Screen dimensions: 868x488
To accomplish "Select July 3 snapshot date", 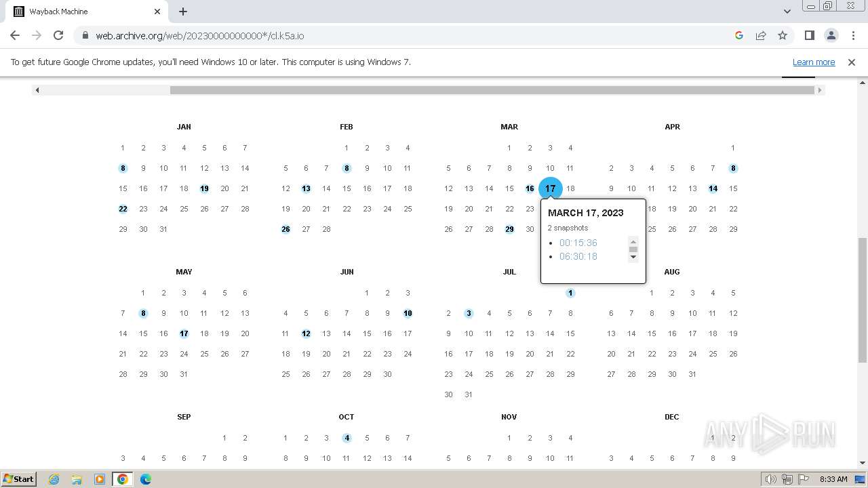I will [469, 313].
